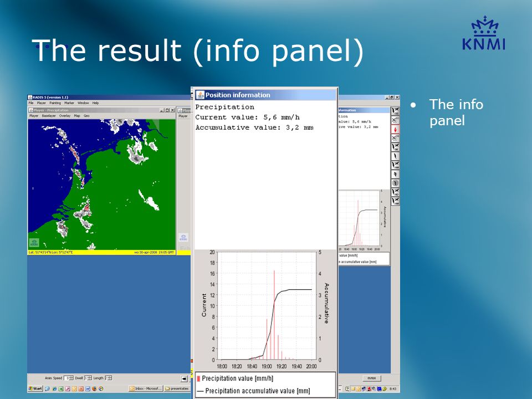
Task: Click the single lightning bolt toolbar icon
Action: coord(395,156)
